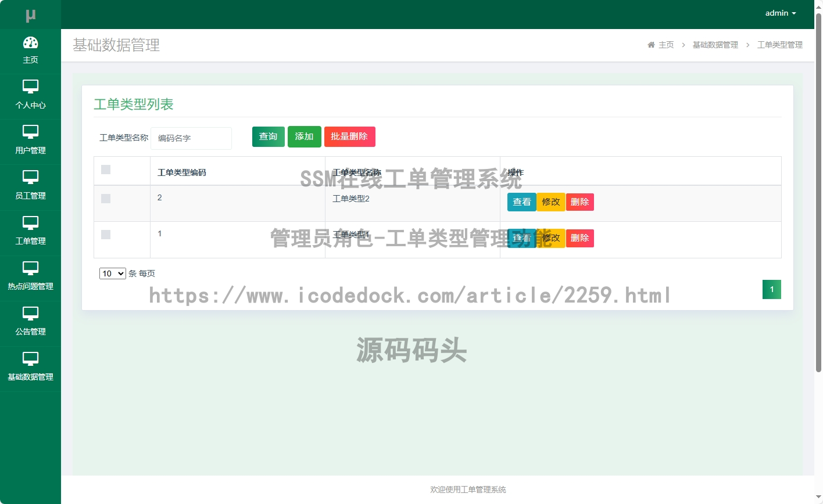Check the row for 工单类型1
The height and width of the screenshot is (504, 823).
(x=106, y=235)
